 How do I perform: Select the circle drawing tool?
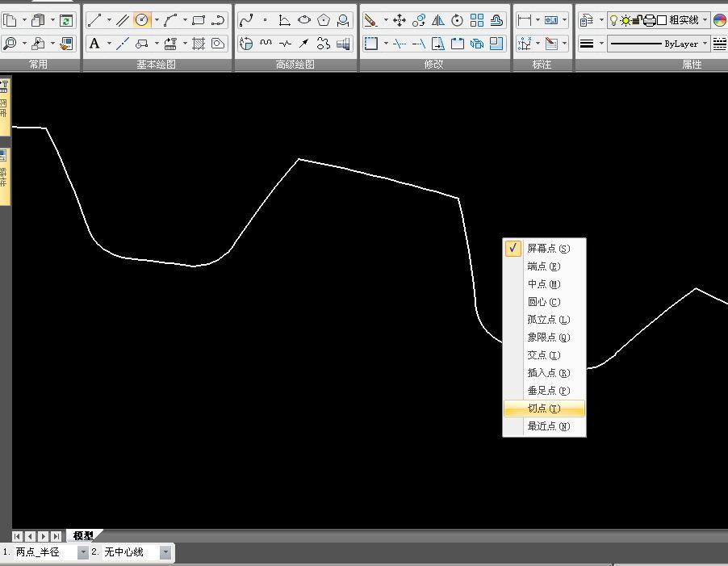coord(142,20)
